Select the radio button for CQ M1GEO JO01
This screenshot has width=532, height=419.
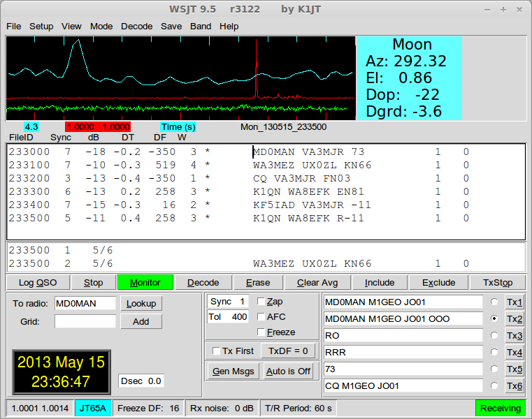pyautogui.click(x=494, y=385)
